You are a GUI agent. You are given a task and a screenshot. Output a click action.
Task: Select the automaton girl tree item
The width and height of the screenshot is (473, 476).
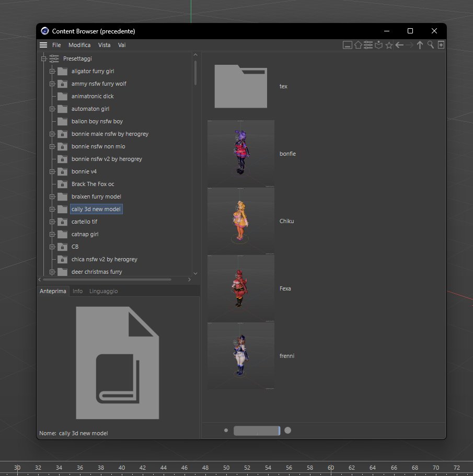[90, 109]
